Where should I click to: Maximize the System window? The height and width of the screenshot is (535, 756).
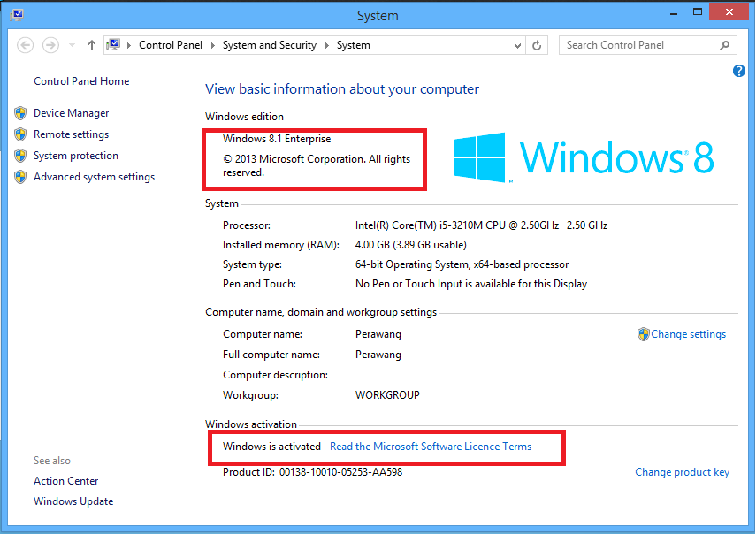[x=697, y=12]
